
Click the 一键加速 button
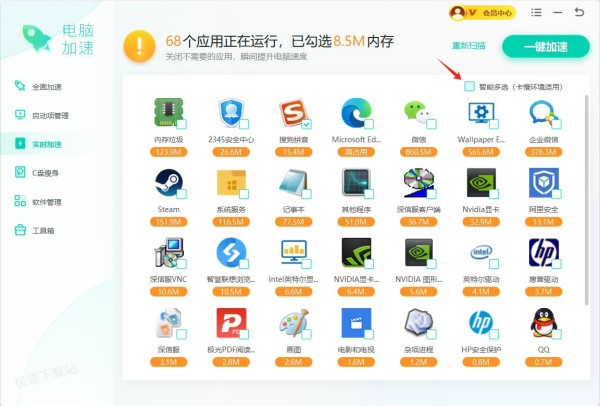click(546, 47)
